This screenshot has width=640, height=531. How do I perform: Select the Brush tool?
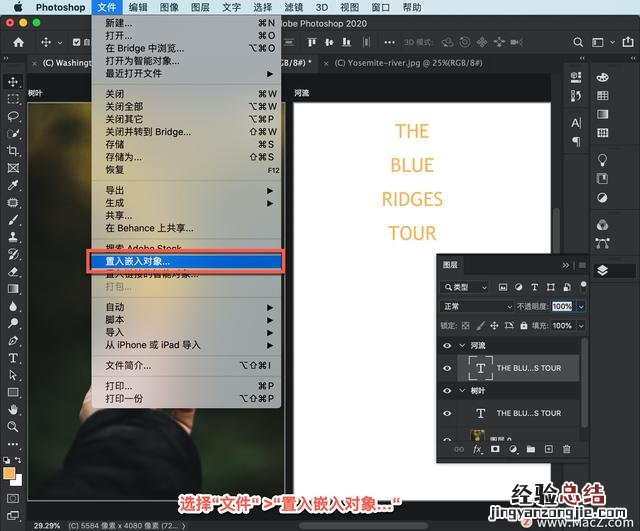click(13, 220)
